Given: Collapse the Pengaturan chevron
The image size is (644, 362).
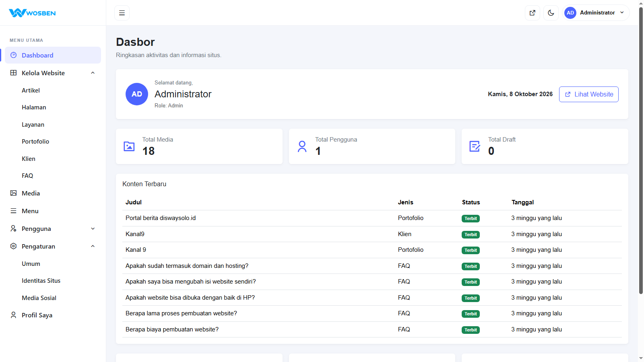Looking at the screenshot, I should coord(93,246).
